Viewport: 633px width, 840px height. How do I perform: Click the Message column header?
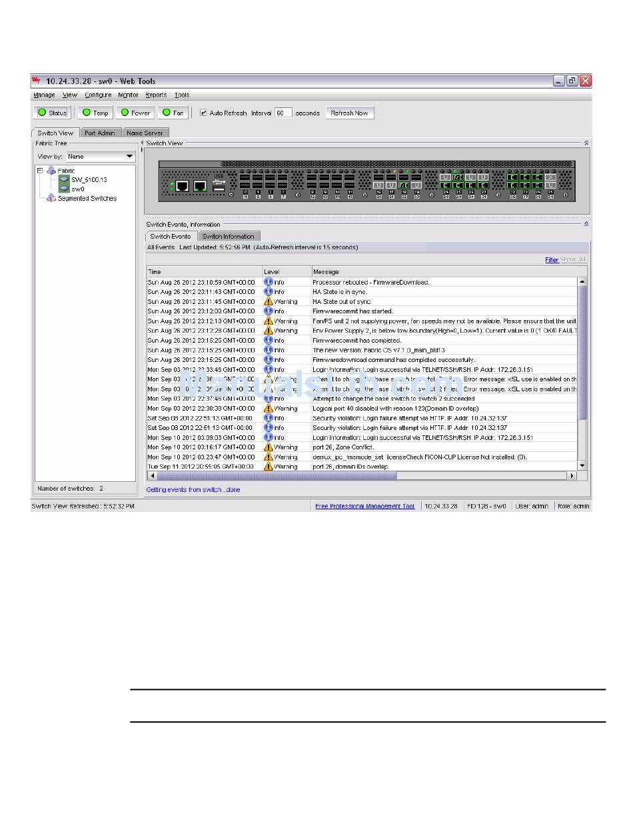pos(444,271)
